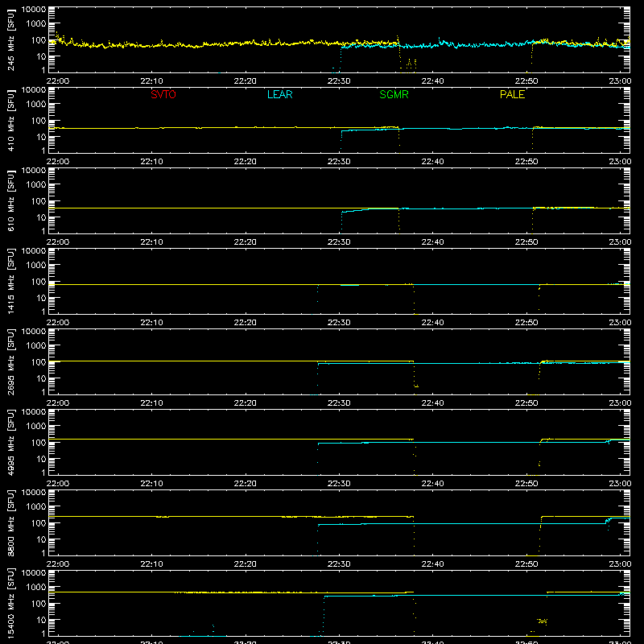
Task: Select the 1415 MHz [SFU] axis title
Action: pyautogui.click(x=10, y=281)
